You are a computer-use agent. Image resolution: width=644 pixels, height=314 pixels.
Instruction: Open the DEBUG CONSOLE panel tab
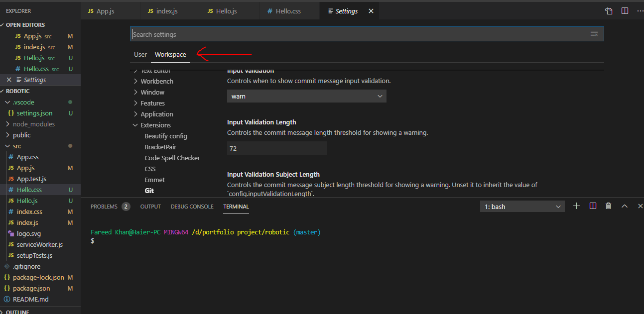point(192,206)
